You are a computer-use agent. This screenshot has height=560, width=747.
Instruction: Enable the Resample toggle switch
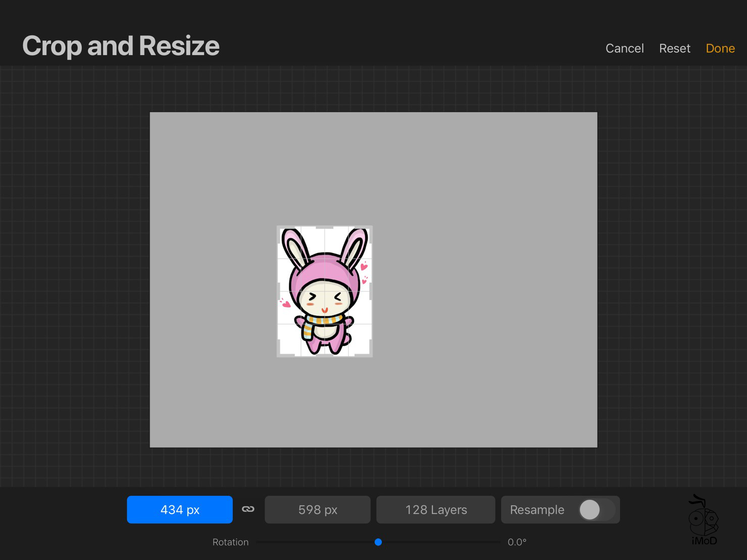tap(596, 510)
